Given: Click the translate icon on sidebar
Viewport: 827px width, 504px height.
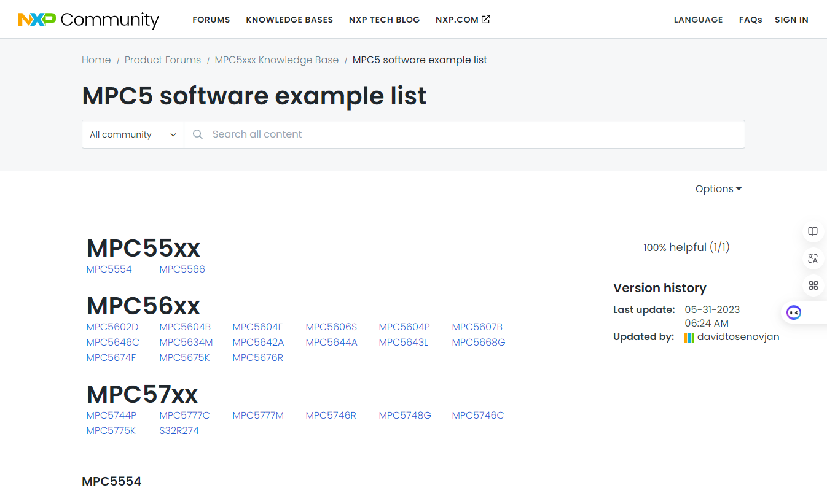Looking at the screenshot, I should pyautogui.click(x=813, y=258).
